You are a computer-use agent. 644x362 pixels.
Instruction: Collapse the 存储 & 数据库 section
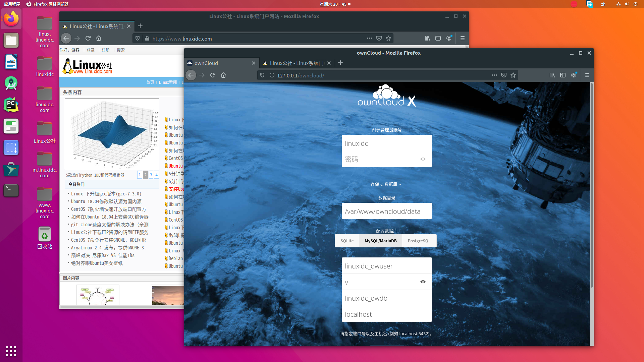386,184
